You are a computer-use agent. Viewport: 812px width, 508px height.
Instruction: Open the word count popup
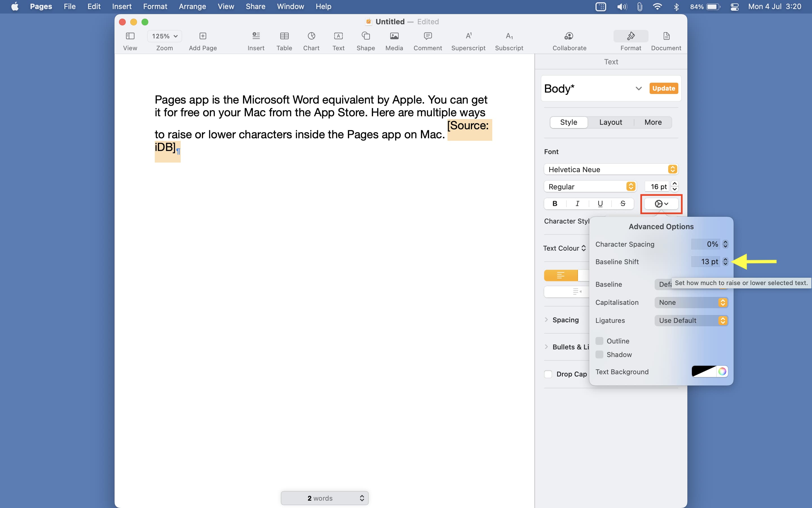pyautogui.click(x=325, y=498)
